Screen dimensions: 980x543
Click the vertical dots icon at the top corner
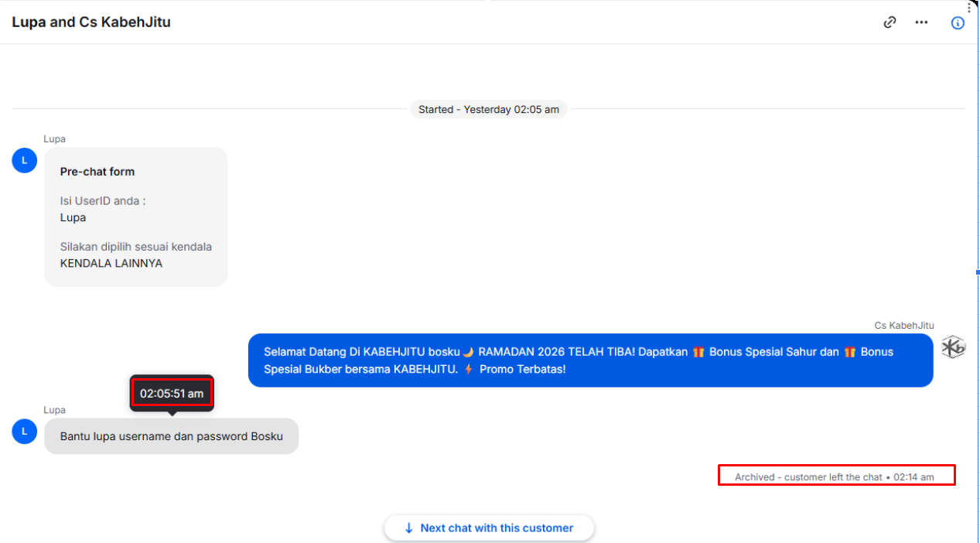point(969,7)
